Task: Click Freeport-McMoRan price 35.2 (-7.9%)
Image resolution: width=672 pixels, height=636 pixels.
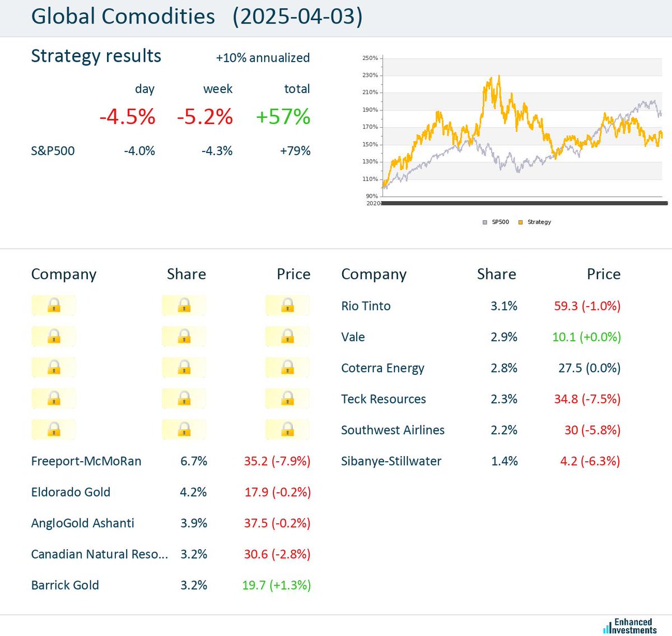Action: pyautogui.click(x=277, y=461)
